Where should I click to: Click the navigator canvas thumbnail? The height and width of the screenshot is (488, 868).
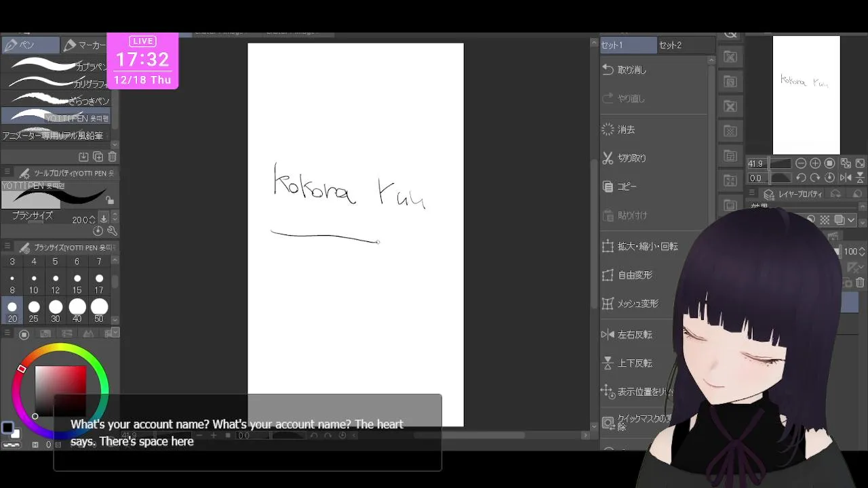(806, 95)
